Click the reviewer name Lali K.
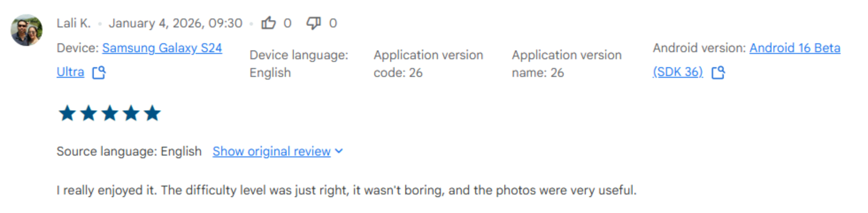 tap(73, 23)
